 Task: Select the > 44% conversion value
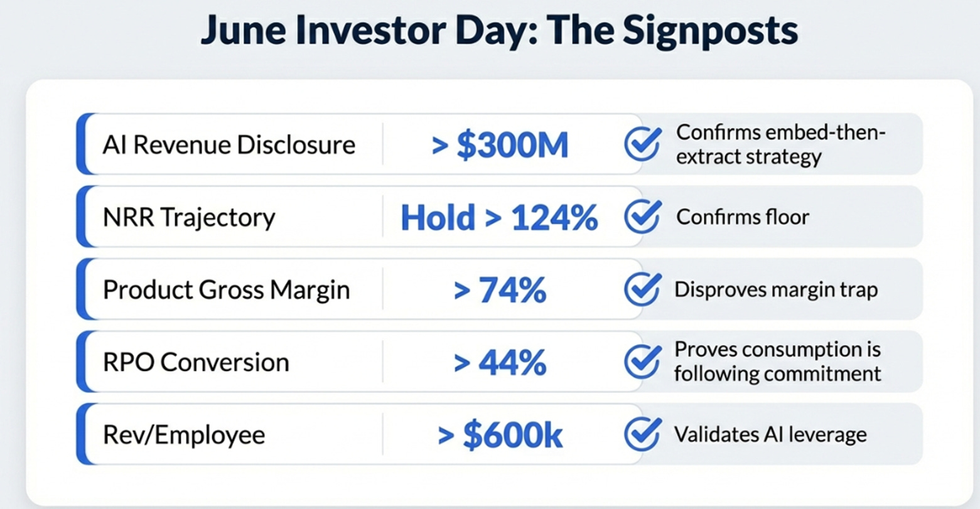pyautogui.click(x=500, y=363)
